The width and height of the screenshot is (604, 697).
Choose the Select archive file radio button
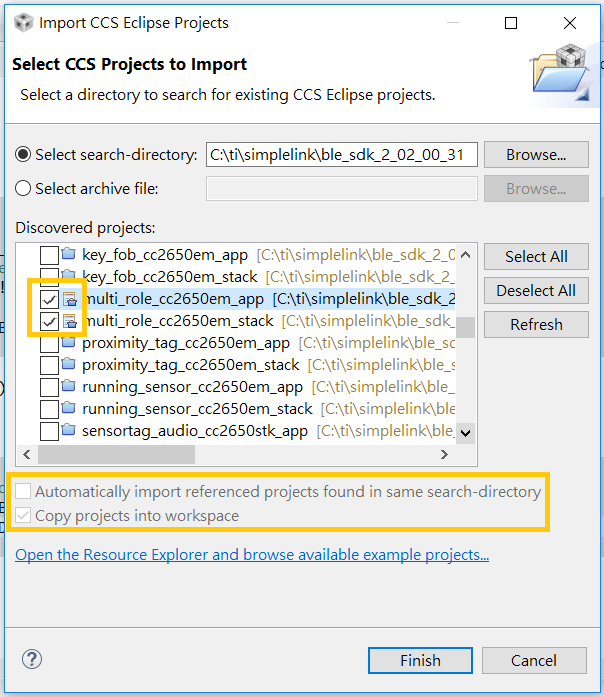pos(23,188)
